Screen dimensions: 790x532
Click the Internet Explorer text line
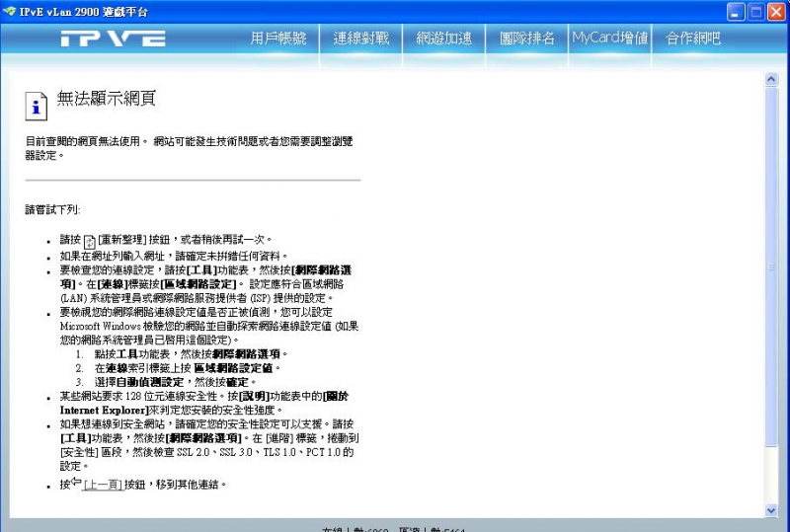pyautogui.click(x=171, y=410)
